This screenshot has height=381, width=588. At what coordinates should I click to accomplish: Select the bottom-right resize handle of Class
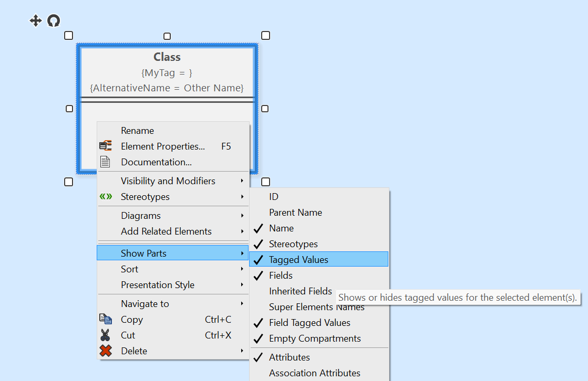[265, 182]
